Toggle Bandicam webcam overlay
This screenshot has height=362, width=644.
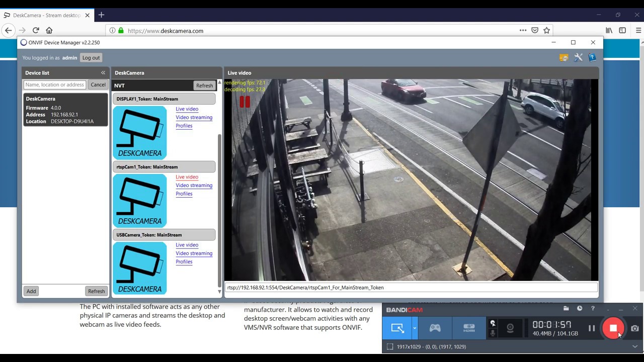click(510, 328)
